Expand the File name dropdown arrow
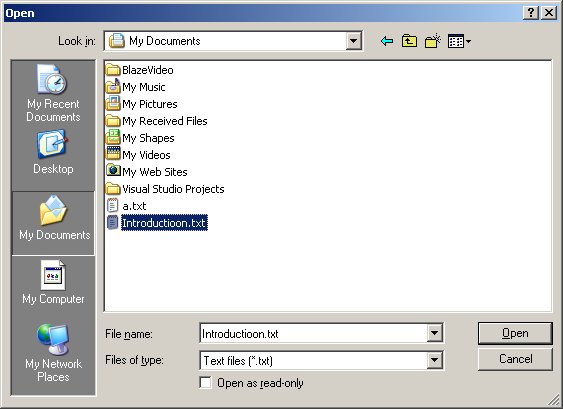 434,334
